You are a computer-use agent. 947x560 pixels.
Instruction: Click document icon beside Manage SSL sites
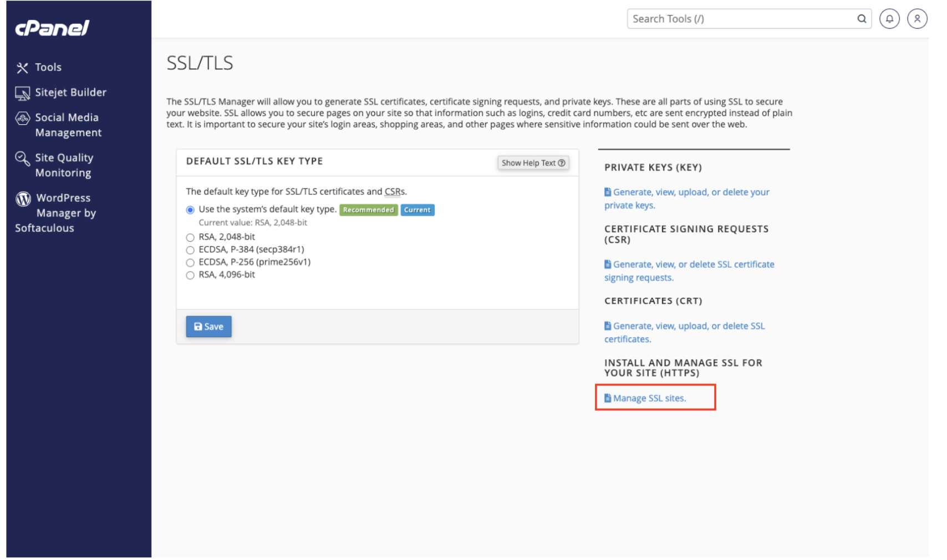click(x=608, y=398)
